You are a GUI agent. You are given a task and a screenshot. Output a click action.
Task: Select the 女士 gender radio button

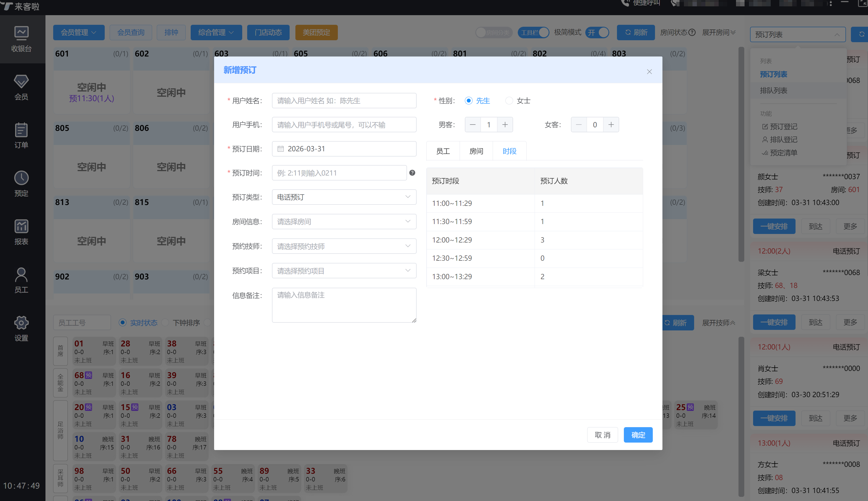coord(509,101)
